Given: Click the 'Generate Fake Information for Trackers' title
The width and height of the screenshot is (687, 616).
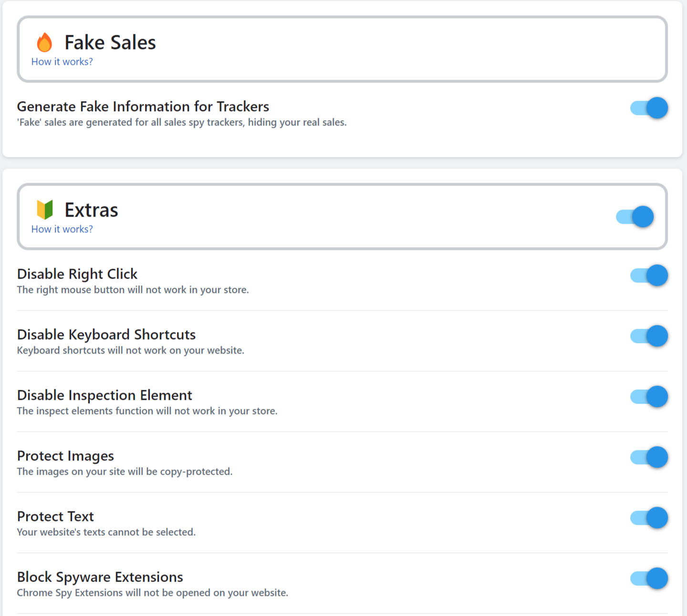Looking at the screenshot, I should click(143, 106).
